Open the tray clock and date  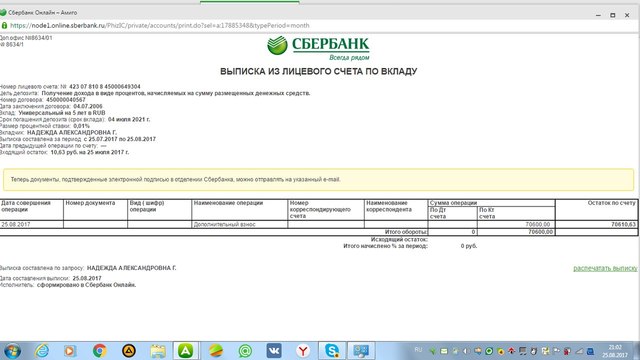click(615, 351)
